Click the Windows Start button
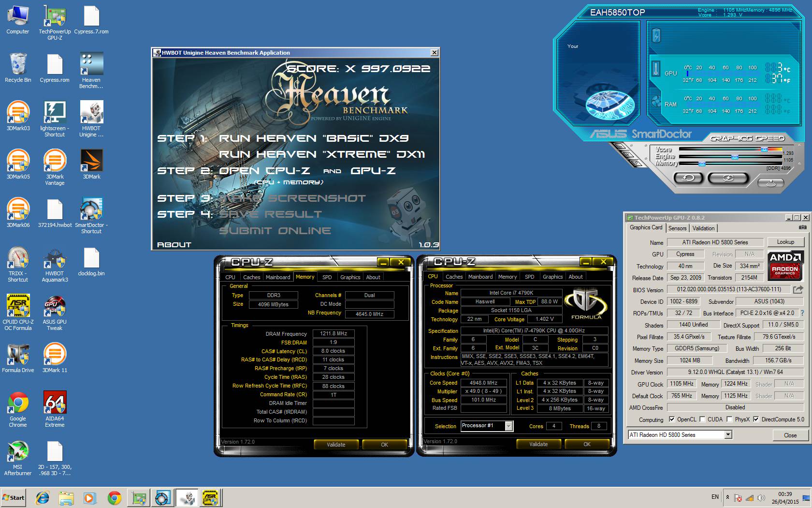The width and height of the screenshot is (812, 508). pyautogui.click(x=14, y=497)
